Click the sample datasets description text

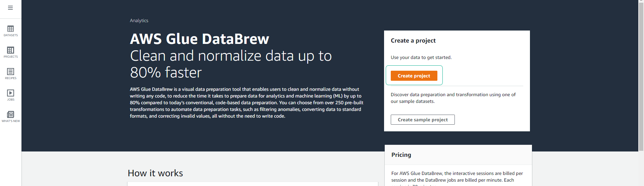point(453,98)
